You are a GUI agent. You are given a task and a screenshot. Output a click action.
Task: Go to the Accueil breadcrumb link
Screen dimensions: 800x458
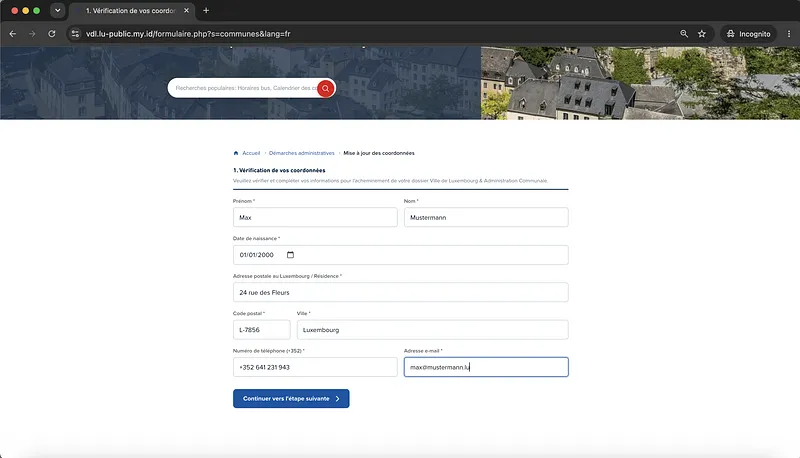(x=251, y=153)
